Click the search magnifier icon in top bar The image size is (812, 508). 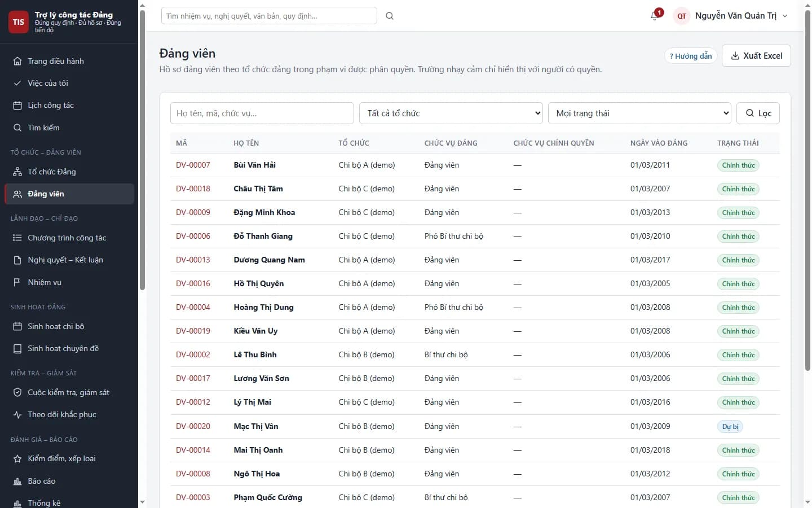390,16
